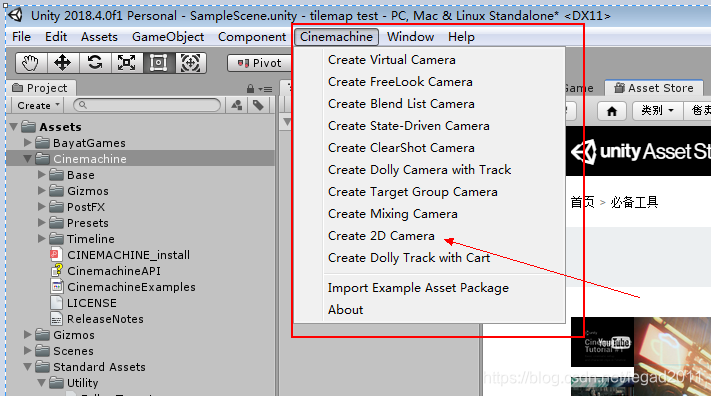This screenshot has height=396, width=711.
Task: Open the GameObject menu
Action: tap(168, 37)
